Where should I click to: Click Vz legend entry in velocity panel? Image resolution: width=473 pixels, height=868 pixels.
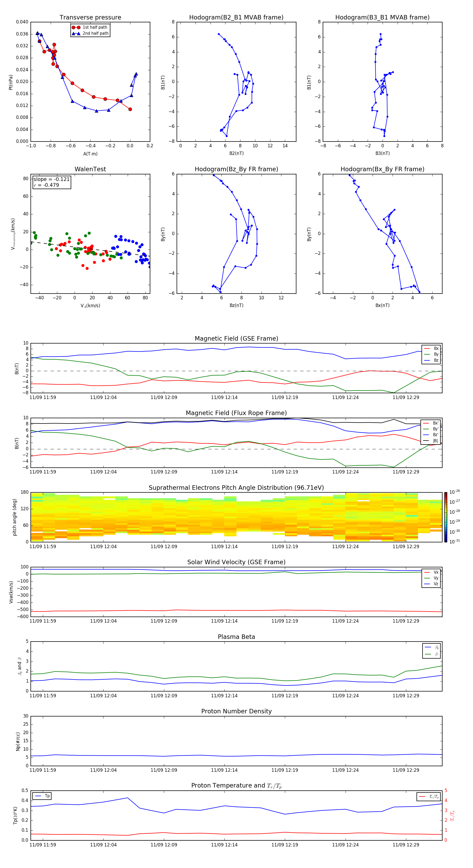(431, 584)
